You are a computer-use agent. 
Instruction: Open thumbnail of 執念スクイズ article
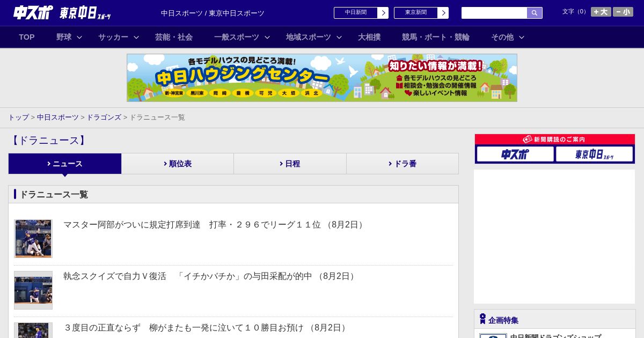tap(33, 290)
